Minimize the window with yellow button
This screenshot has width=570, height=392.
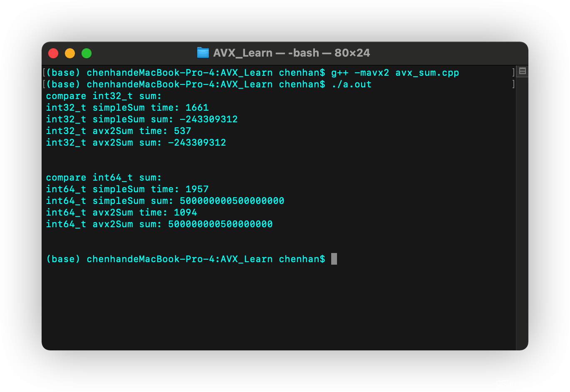tap(70, 53)
